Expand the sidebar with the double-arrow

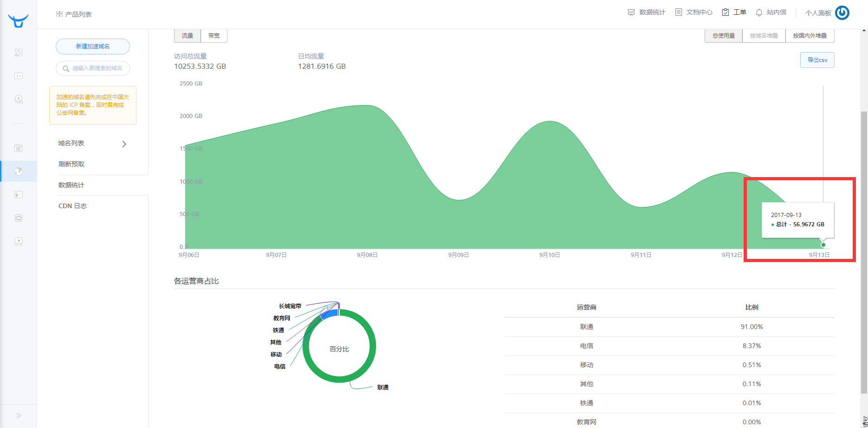pyautogui.click(x=19, y=415)
